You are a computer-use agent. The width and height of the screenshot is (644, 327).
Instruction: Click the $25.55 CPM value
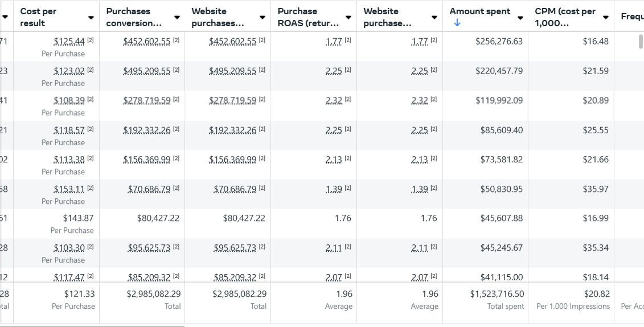[596, 130]
